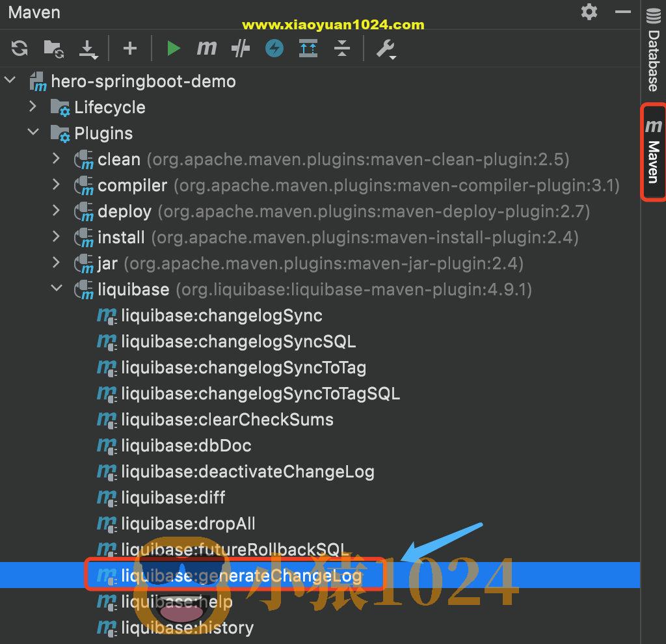Collapse the liquibase plugin goals list
The height and width of the screenshot is (644, 666).
tap(56, 289)
